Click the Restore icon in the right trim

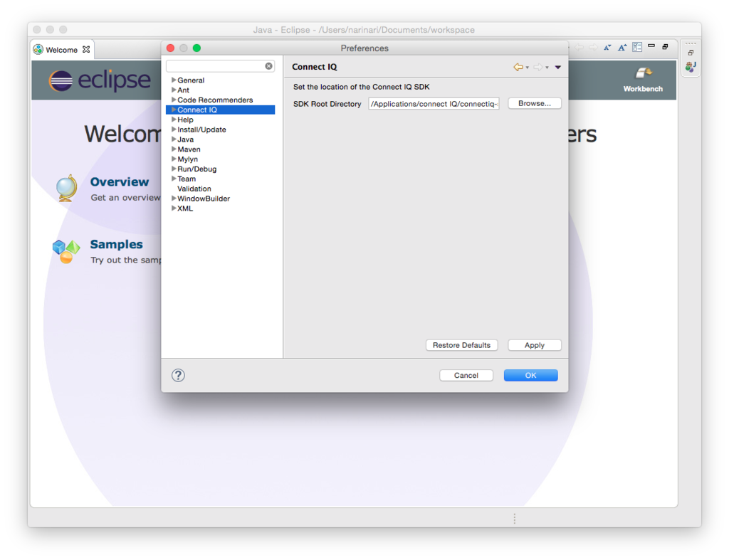click(691, 53)
